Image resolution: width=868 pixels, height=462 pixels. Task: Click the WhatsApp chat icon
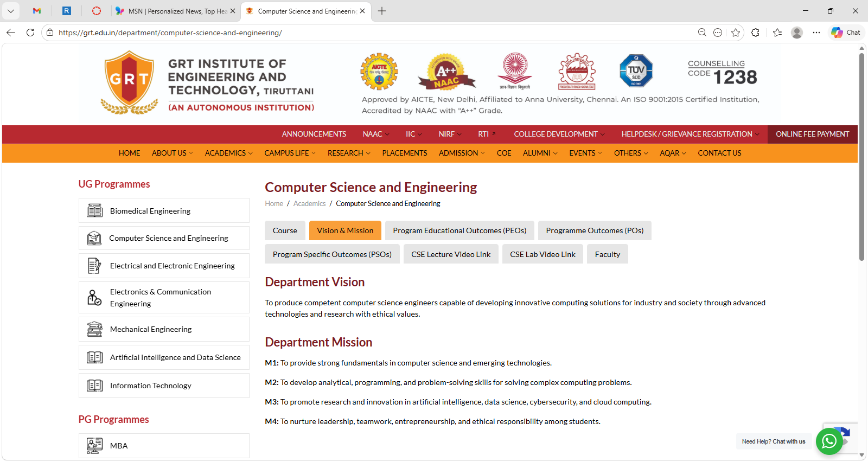pos(829,441)
